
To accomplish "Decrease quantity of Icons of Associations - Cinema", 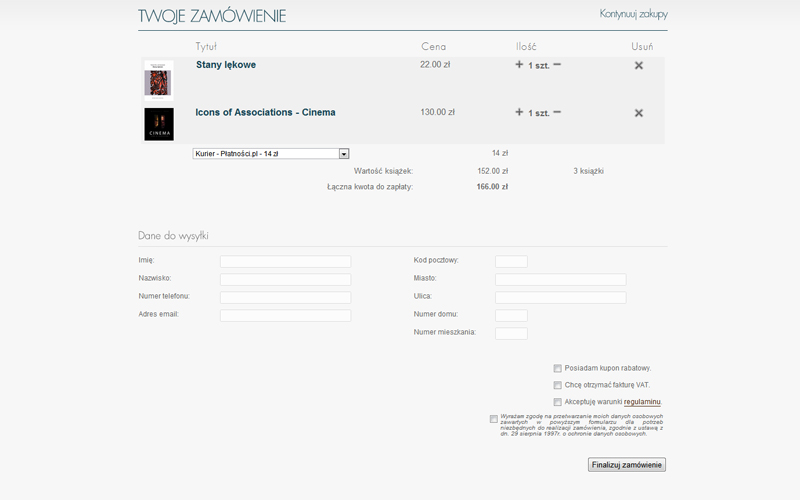I will pos(557,112).
